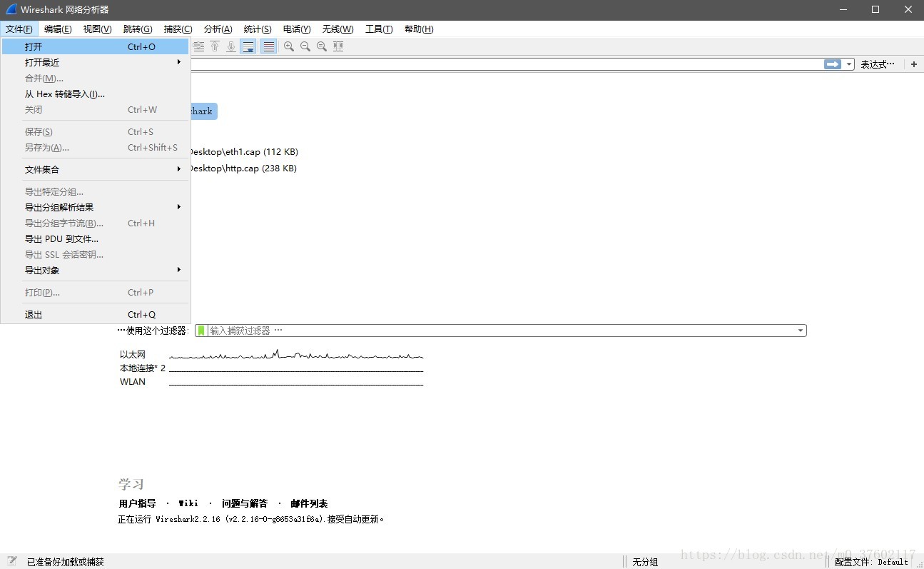Click the zoom in magnifier icon

(289, 46)
